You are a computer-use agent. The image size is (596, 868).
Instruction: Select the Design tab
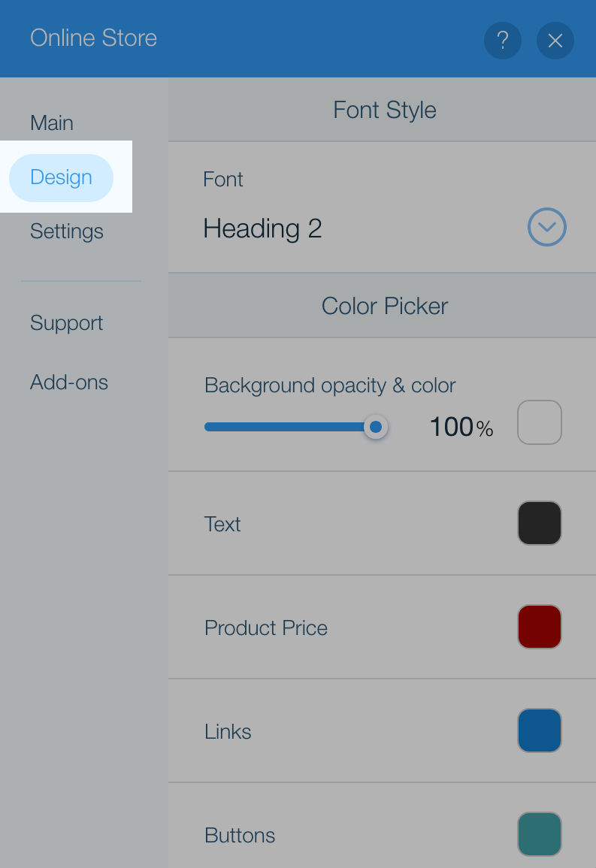click(x=62, y=177)
